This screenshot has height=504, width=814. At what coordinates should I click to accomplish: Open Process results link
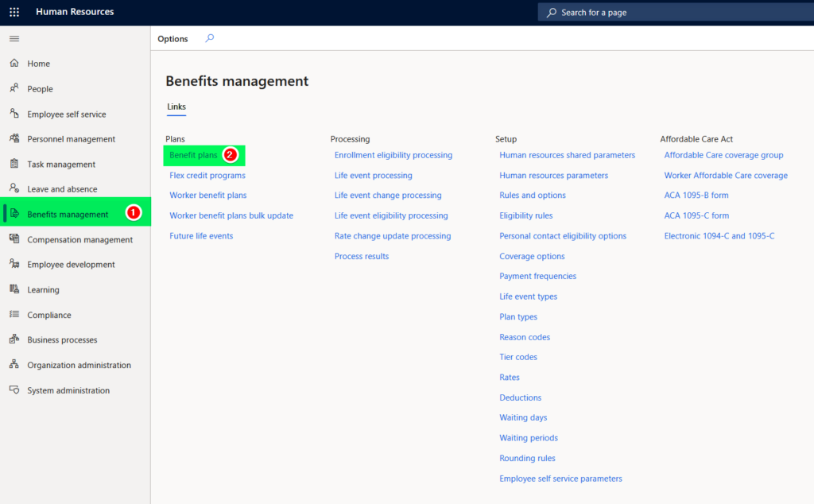pyautogui.click(x=362, y=256)
